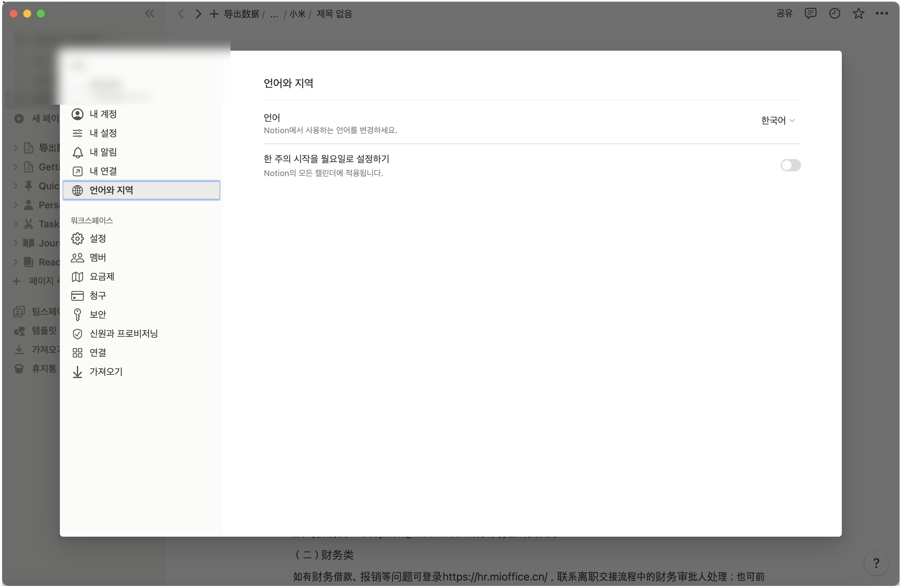901x588 pixels.
Task: Create a new page with the + icon
Action: 214,14
